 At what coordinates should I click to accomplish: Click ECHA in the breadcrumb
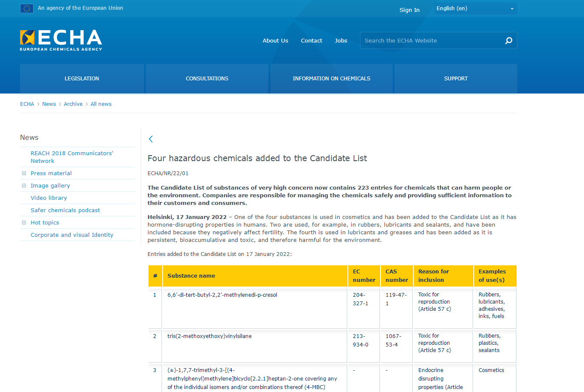click(x=27, y=104)
